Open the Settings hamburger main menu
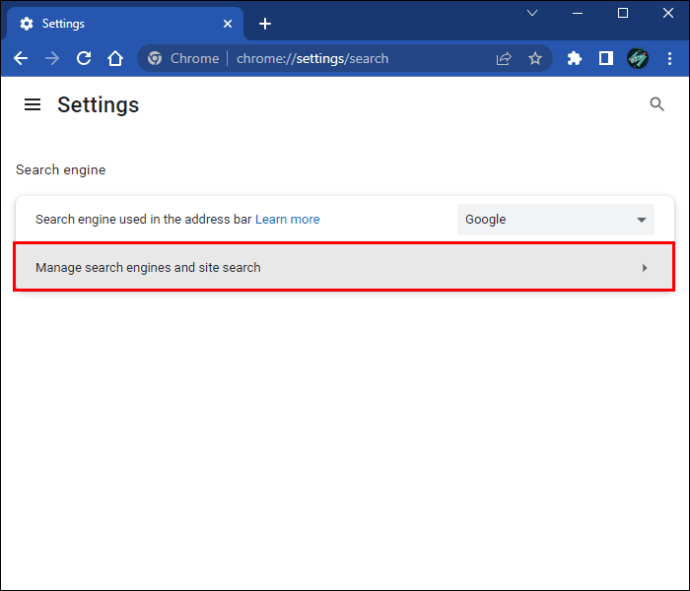The image size is (690, 591). click(x=33, y=105)
